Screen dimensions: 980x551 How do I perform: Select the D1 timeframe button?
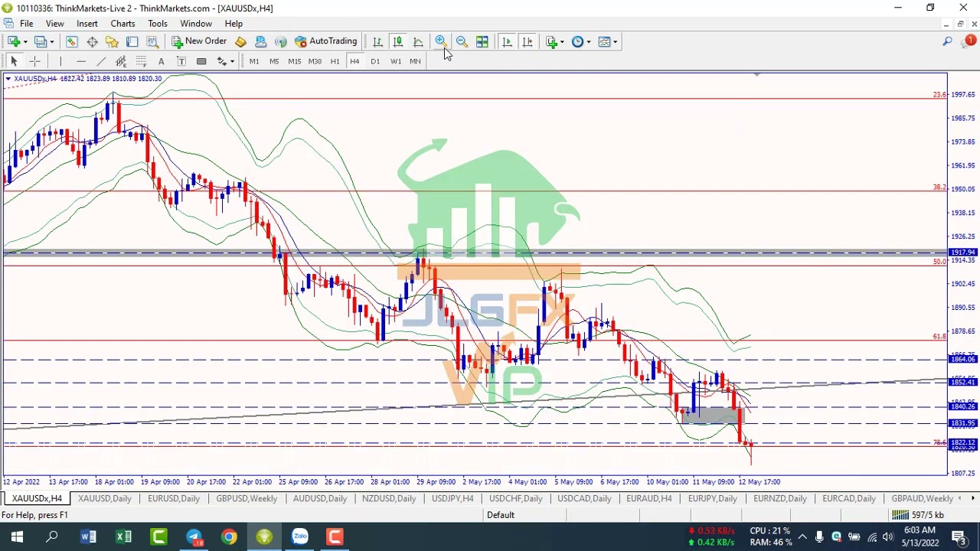[375, 61]
